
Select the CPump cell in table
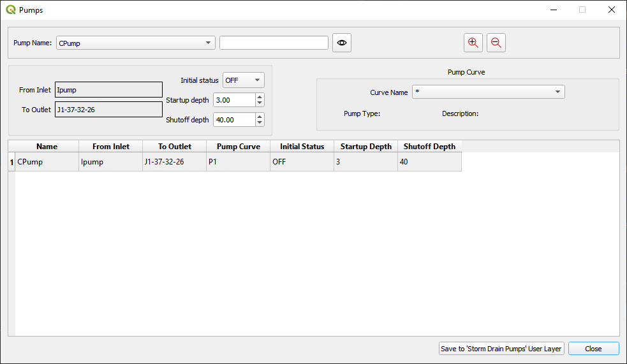47,162
